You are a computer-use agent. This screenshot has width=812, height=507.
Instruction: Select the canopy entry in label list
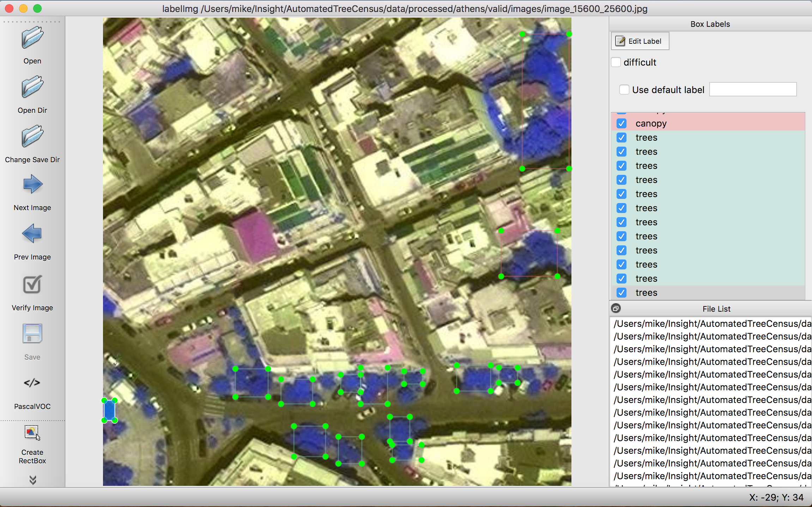(651, 123)
